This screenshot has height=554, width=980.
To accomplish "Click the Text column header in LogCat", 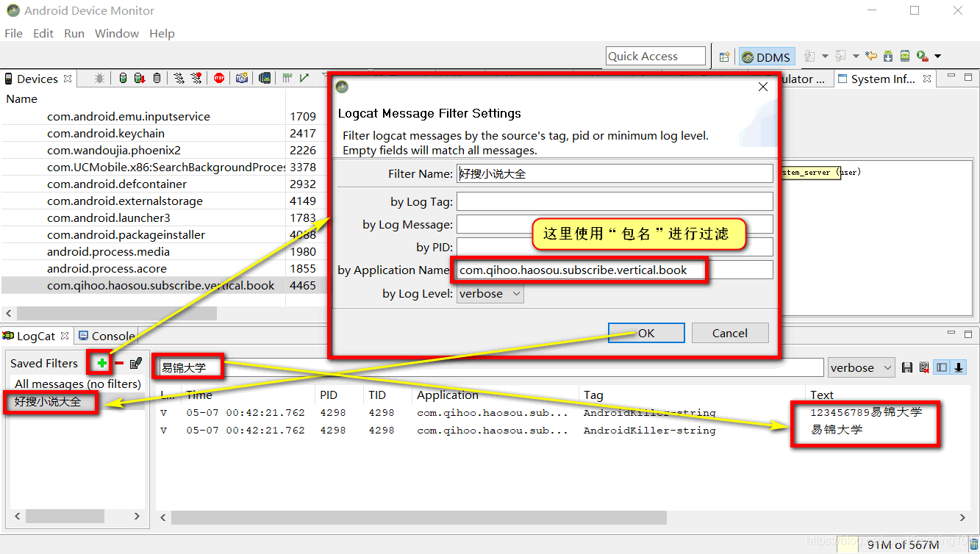I will (822, 395).
